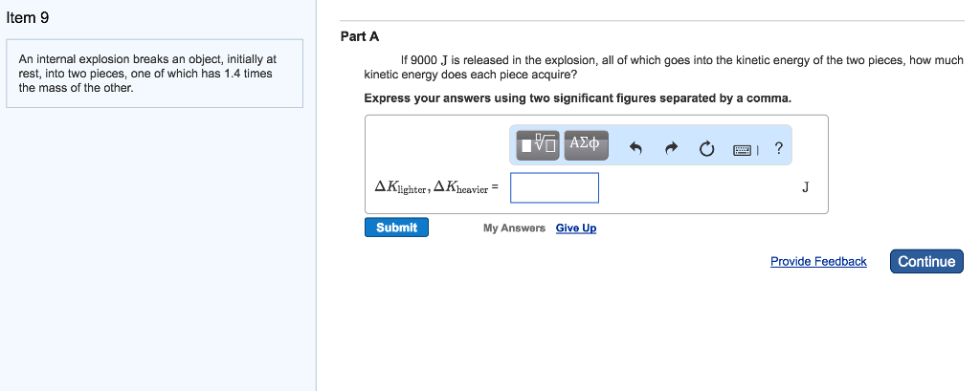The height and width of the screenshot is (391, 980).
Task: Click the reset (circular arrow) icon
Action: point(706,148)
